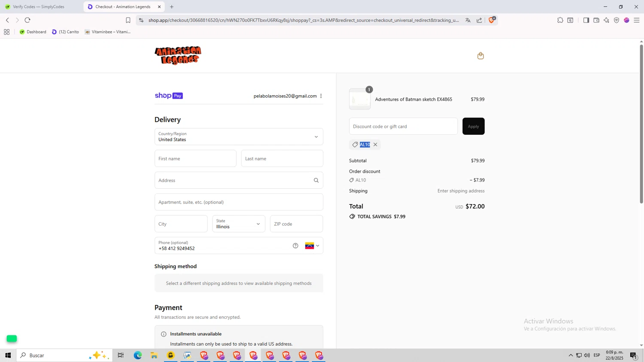The width and height of the screenshot is (644, 362).
Task: Open the shopping bag cart icon
Action: 480,56
